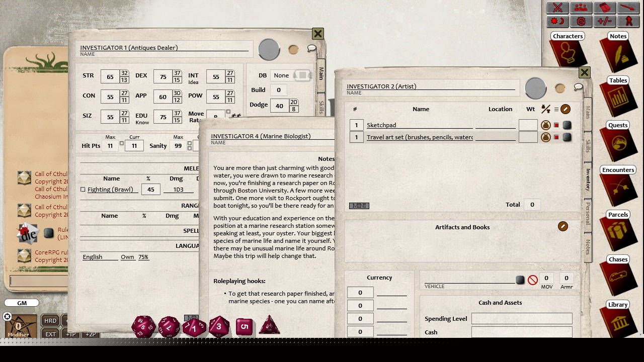This screenshot has height=362, width=644.
Task: Toggle the sun and moon lighting button
Action: [x=557, y=21]
